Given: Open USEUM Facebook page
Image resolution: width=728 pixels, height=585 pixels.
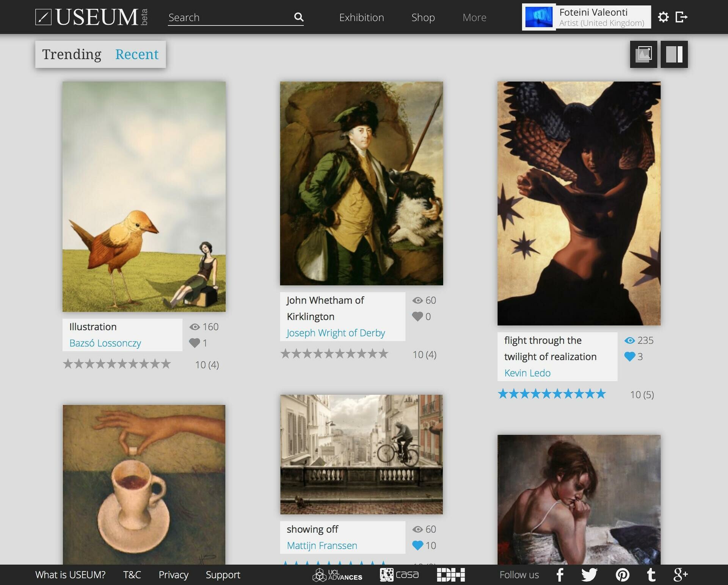Looking at the screenshot, I should pyautogui.click(x=560, y=575).
